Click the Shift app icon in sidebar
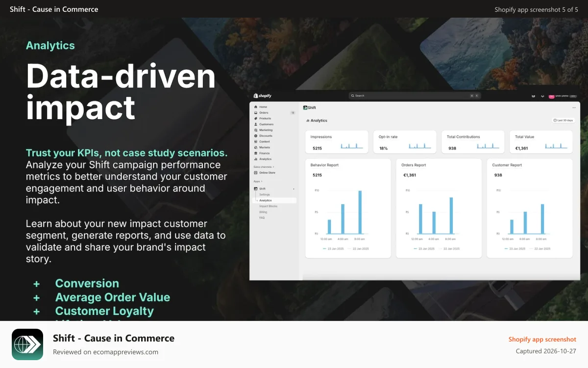Viewport: 588px width, 368px height. pos(255,189)
